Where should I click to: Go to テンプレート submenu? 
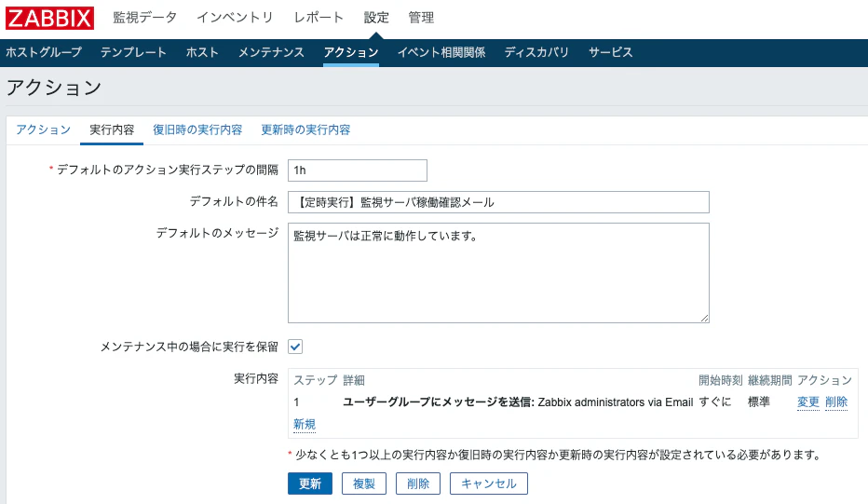pos(133,52)
